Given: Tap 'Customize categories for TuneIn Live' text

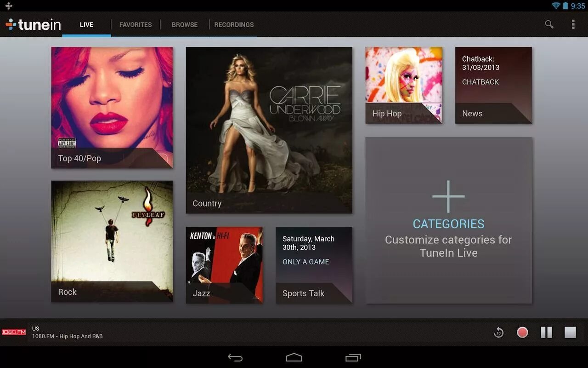Looking at the screenshot, I should tap(448, 246).
